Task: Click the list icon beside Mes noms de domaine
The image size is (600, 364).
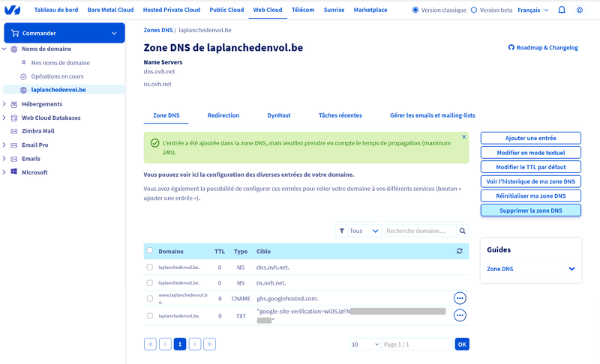Action: coord(23,62)
